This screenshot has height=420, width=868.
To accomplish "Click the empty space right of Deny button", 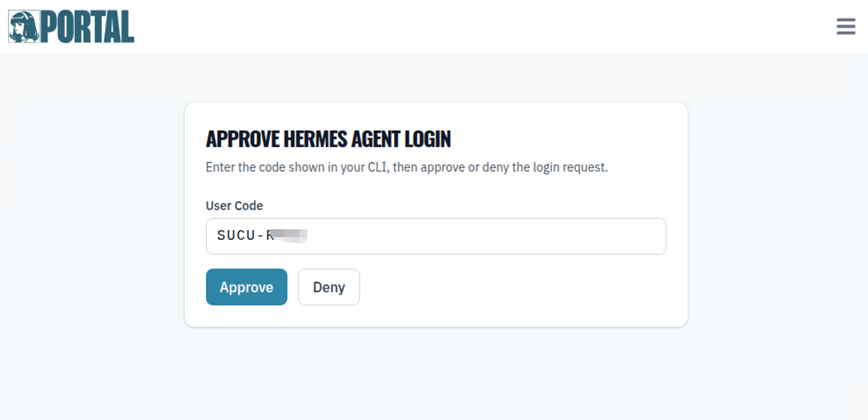I will (x=504, y=287).
